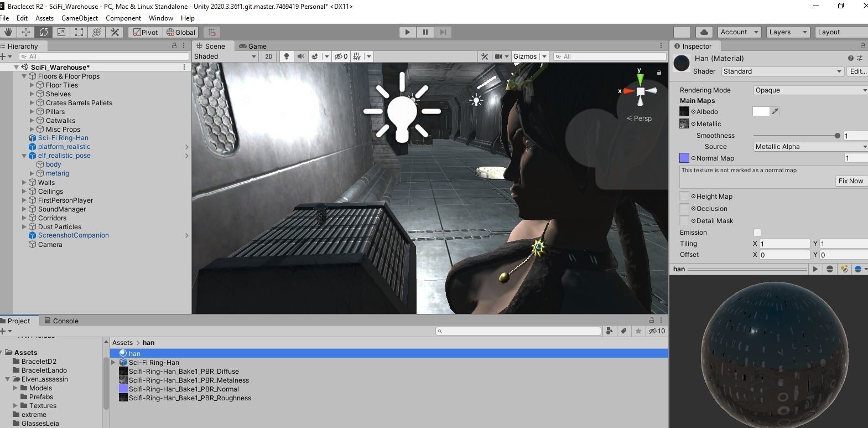868x428 pixels.
Task: Click the Step frame button
Action: (x=443, y=32)
